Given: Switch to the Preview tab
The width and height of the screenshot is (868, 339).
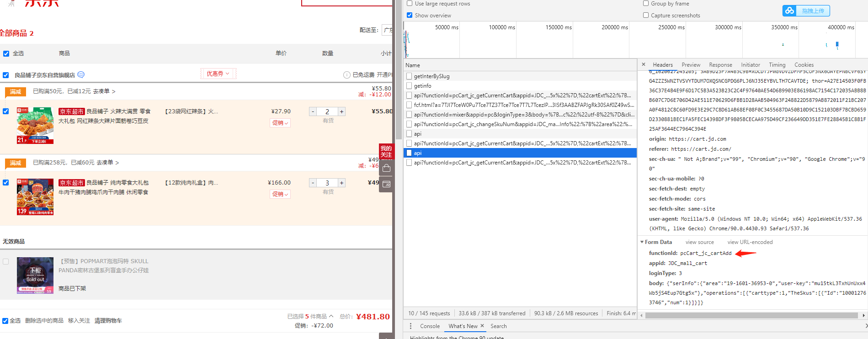Looking at the screenshot, I should (691, 65).
